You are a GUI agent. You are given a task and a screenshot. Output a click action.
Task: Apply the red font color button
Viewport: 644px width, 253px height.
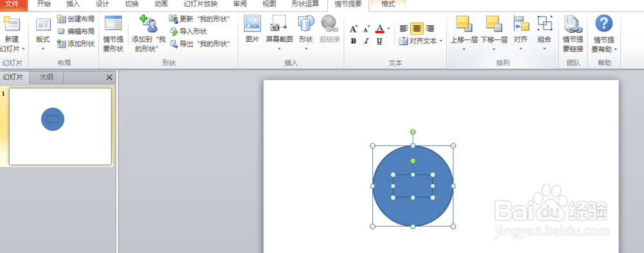379,29
